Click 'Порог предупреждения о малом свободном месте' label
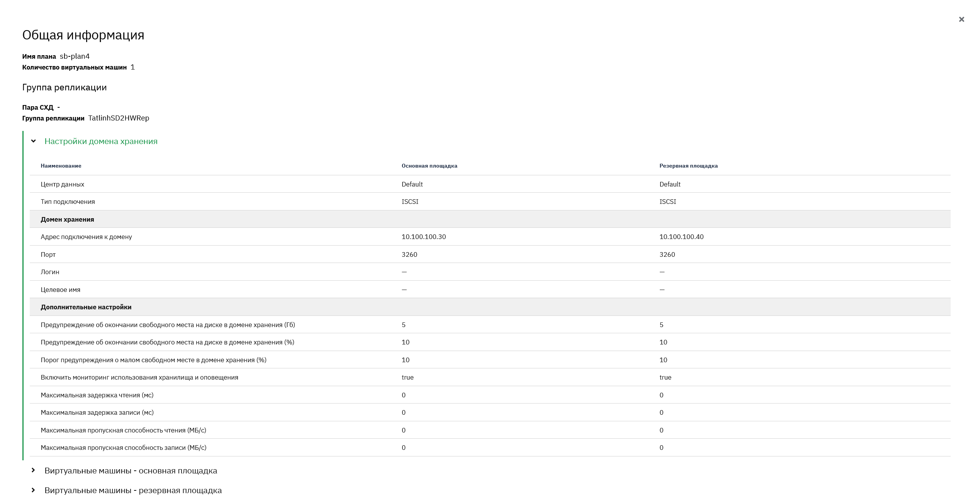The image size is (980, 502). [153, 360]
